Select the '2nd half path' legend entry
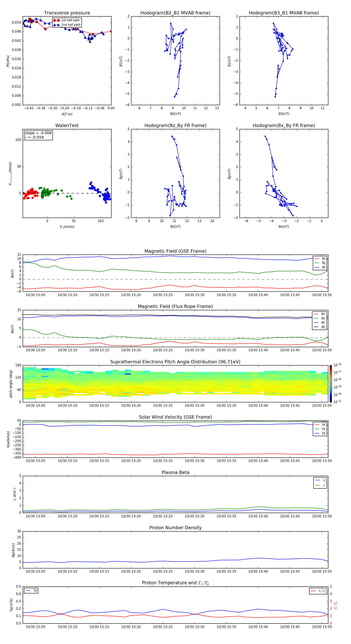This screenshot has width=351, height=644. pos(67,25)
